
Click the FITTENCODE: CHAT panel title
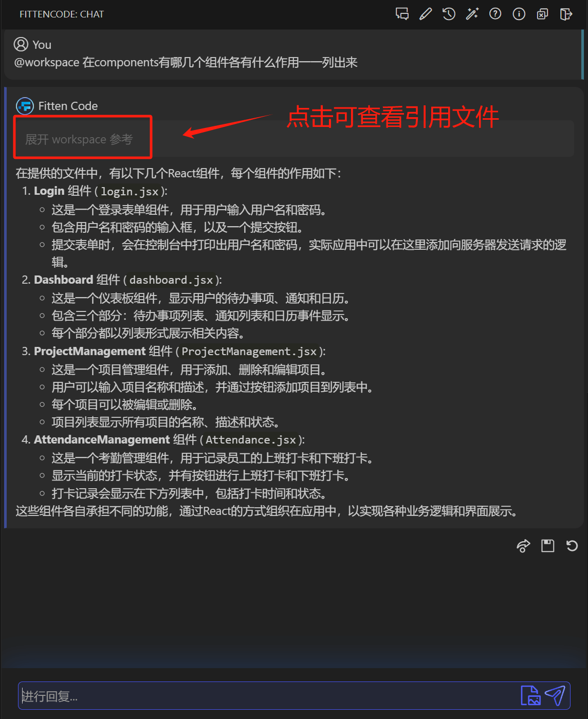[62, 14]
